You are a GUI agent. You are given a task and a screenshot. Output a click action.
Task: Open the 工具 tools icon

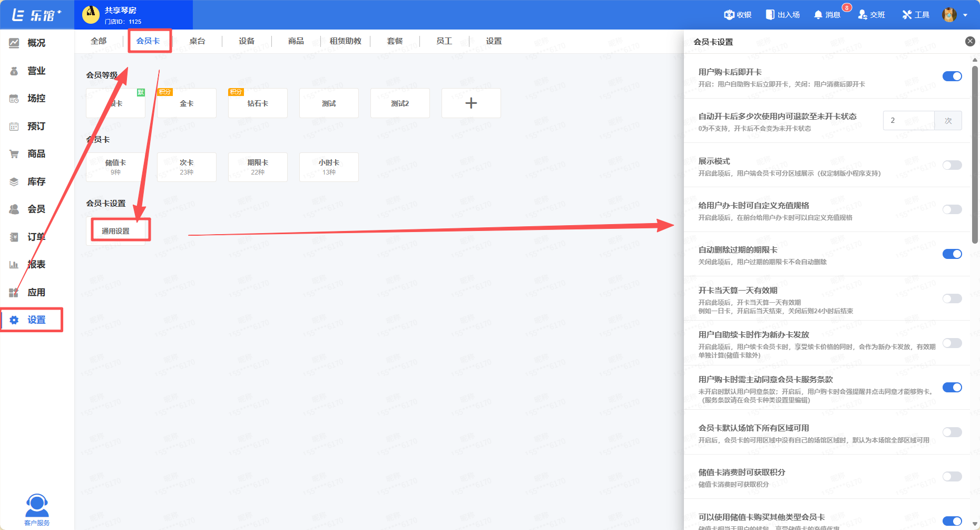click(907, 15)
